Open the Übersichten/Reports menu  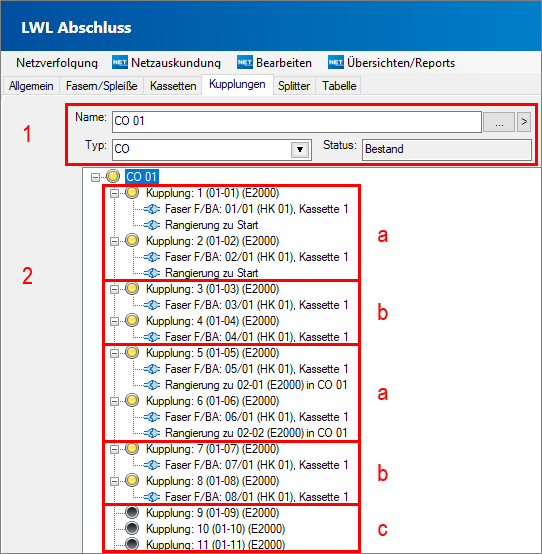pos(401,63)
